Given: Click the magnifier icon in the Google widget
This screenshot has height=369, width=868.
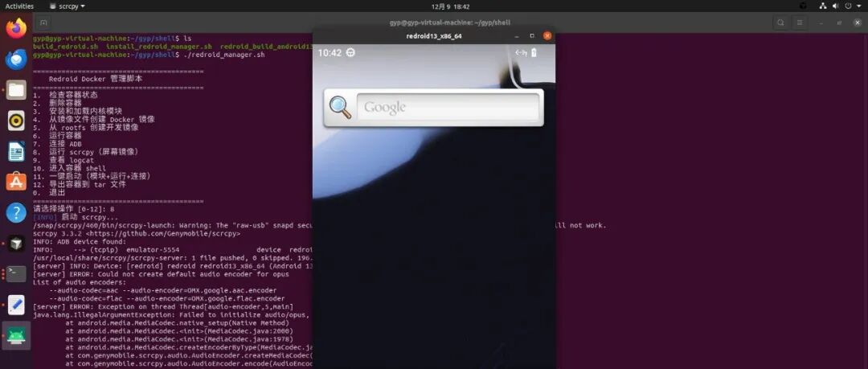Looking at the screenshot, I should [340, 108].
